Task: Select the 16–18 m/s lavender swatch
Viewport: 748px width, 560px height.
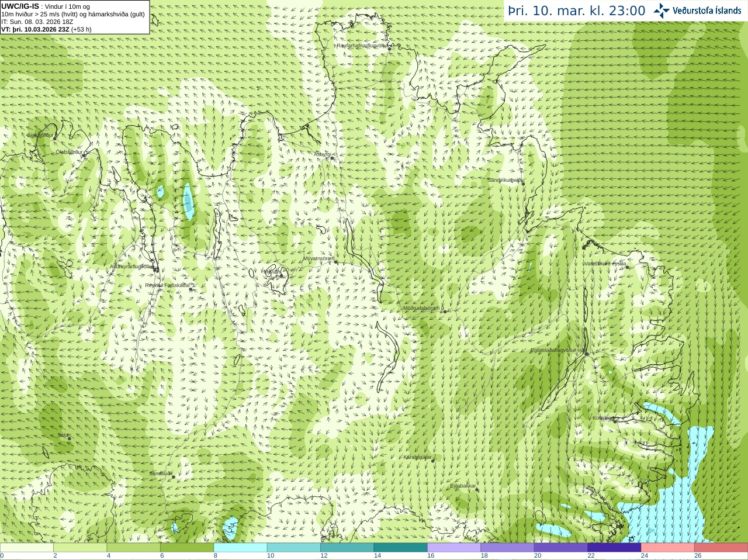Action: 453,548
